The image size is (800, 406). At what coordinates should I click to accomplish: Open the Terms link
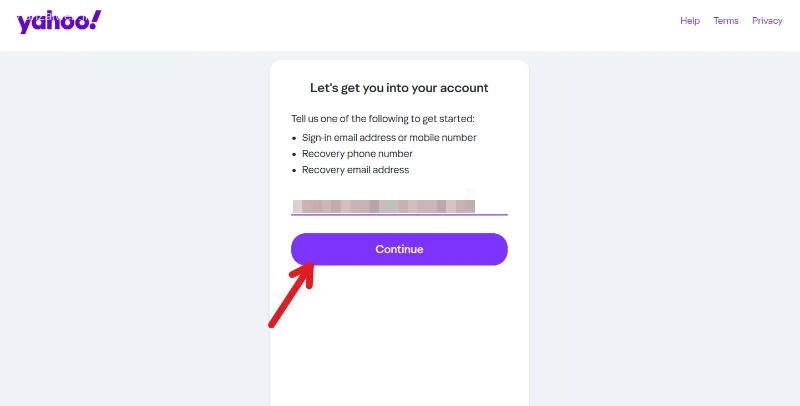[x=726, y=21]
